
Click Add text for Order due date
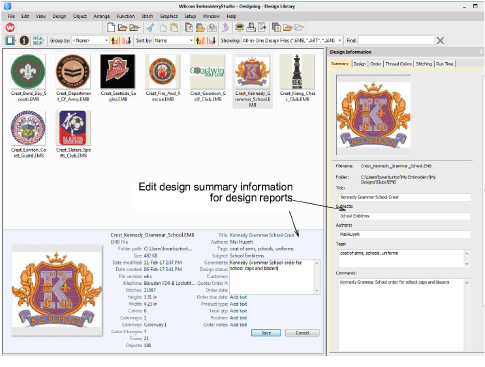238,297
